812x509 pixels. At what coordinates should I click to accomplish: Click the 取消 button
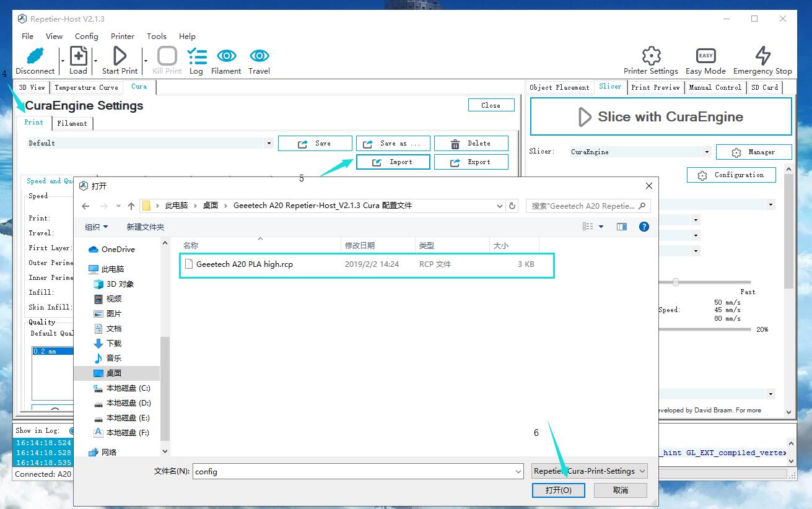621,490
